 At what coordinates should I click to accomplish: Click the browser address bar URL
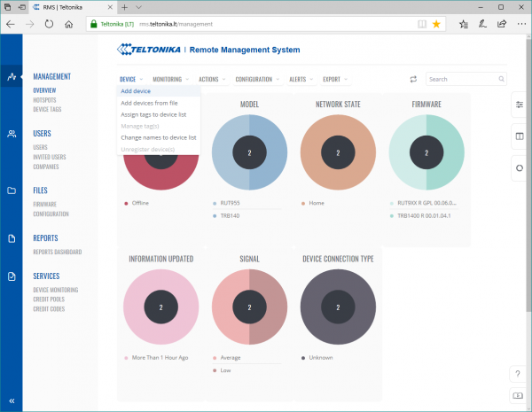coord(176,24)
